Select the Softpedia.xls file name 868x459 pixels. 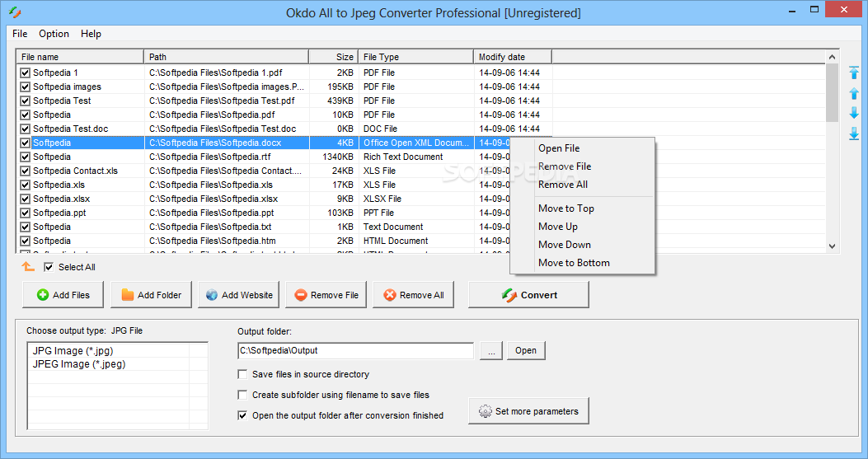pyautogui.click(x=59, y=185)
